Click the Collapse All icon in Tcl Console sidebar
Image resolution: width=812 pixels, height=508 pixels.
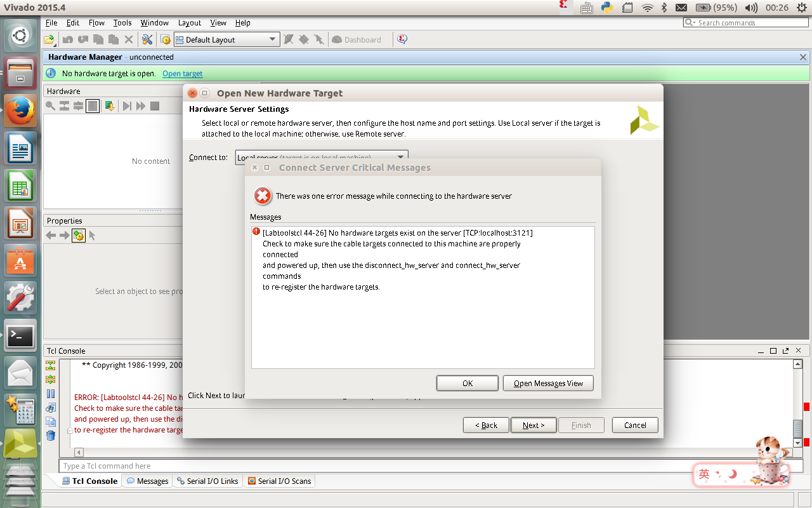[51, 366]
